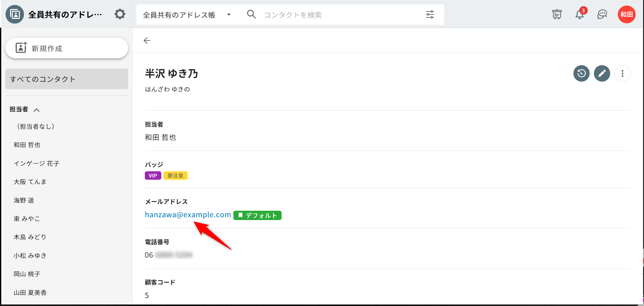Filter by インゲージ 花子 in sidebar
This screenshot has width=644, height=306.
click(x=36, y=164)
